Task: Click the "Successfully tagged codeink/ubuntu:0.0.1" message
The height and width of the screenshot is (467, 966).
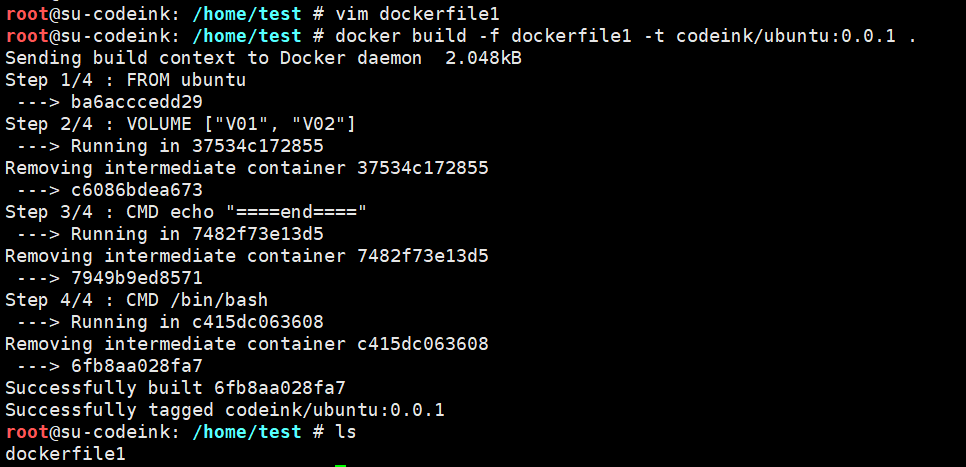Action: tap(224, 410)
